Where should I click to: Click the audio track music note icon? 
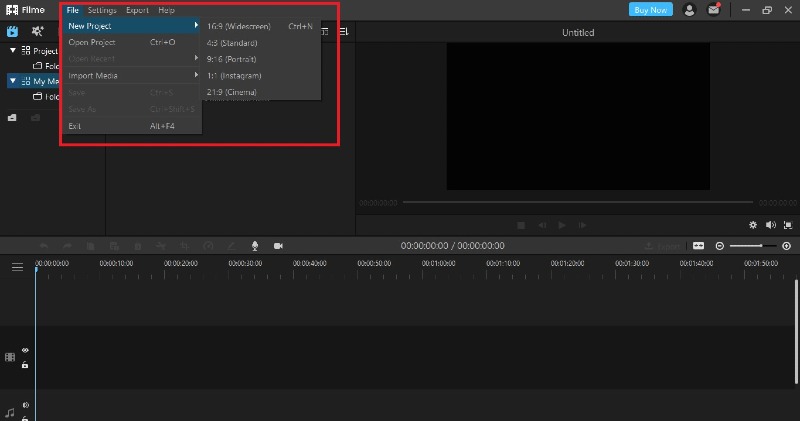point(10,413)
